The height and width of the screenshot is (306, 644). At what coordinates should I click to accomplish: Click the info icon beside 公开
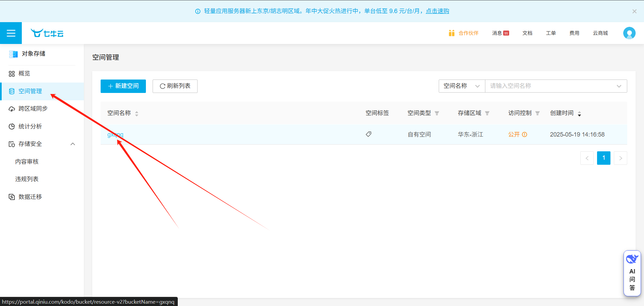[525, 135]
